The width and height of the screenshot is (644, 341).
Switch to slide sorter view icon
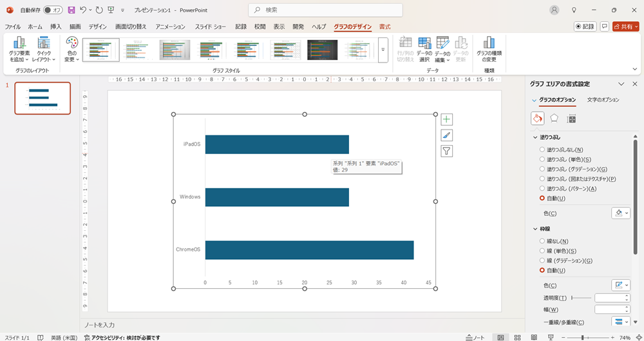coord(518,337)
